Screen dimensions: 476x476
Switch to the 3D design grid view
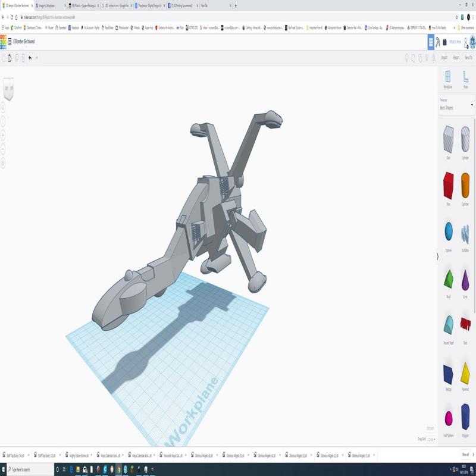click(431, 42)
